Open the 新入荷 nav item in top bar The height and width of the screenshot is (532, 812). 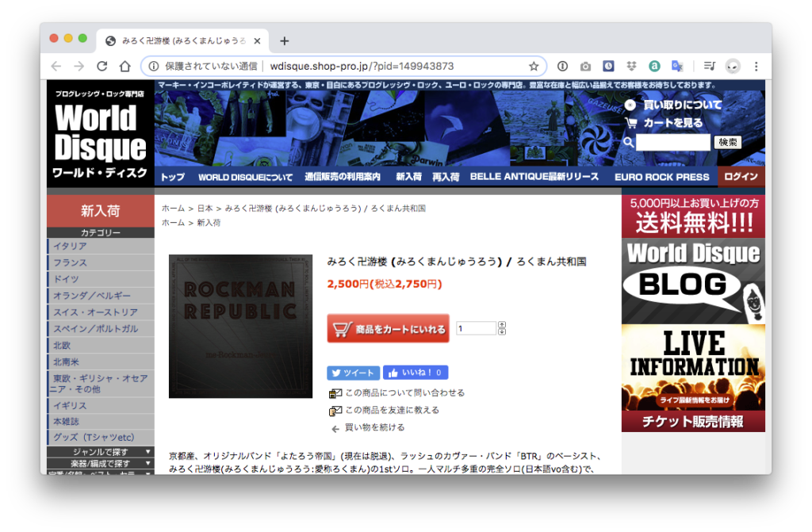(x=408, y=177)
